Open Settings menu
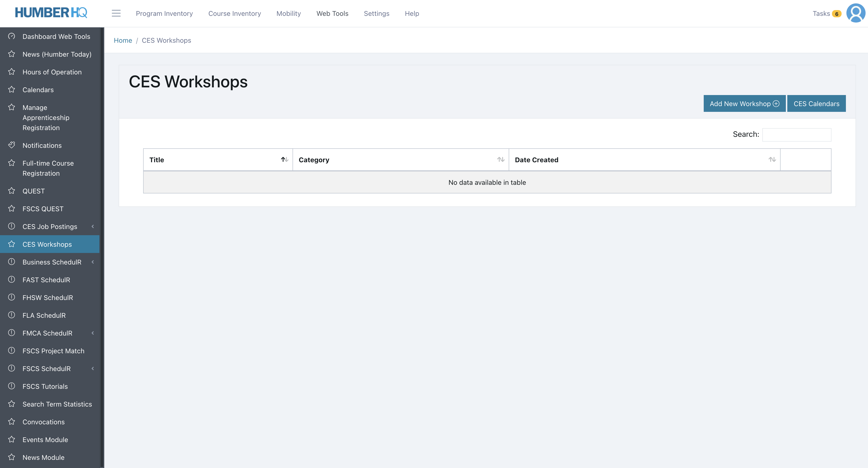 pos(376,13)
